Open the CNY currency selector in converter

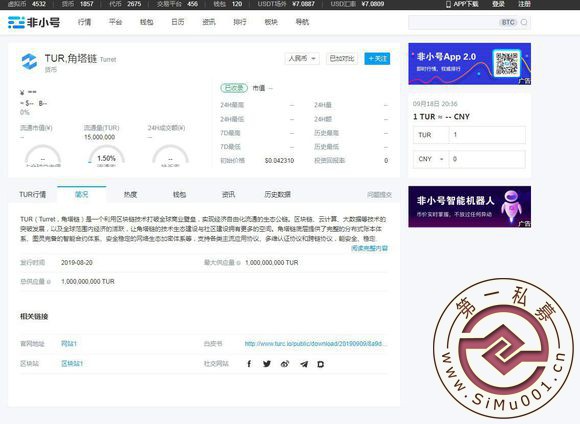tap(431, 159)
